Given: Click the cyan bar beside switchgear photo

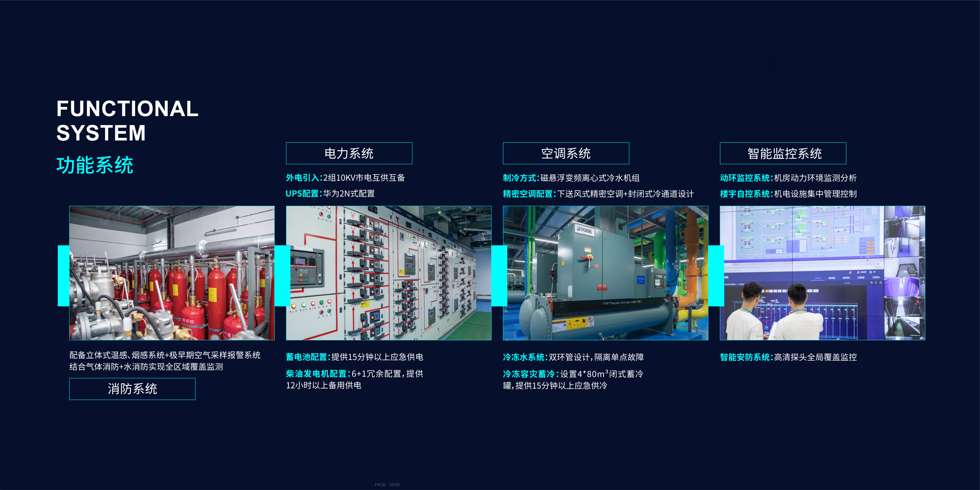Looking at the screenshot, I should point(282,275).
